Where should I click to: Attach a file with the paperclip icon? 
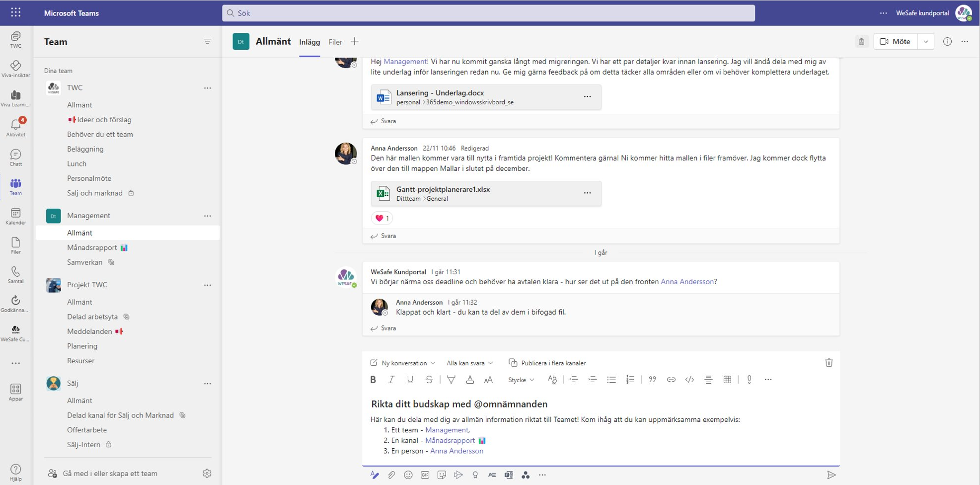coord(391,475)
